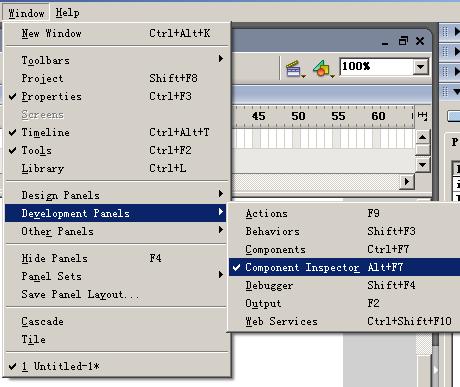Choose New Window menu item
Viewport: 460px width, 387px height.
click(x=117, y=33)
